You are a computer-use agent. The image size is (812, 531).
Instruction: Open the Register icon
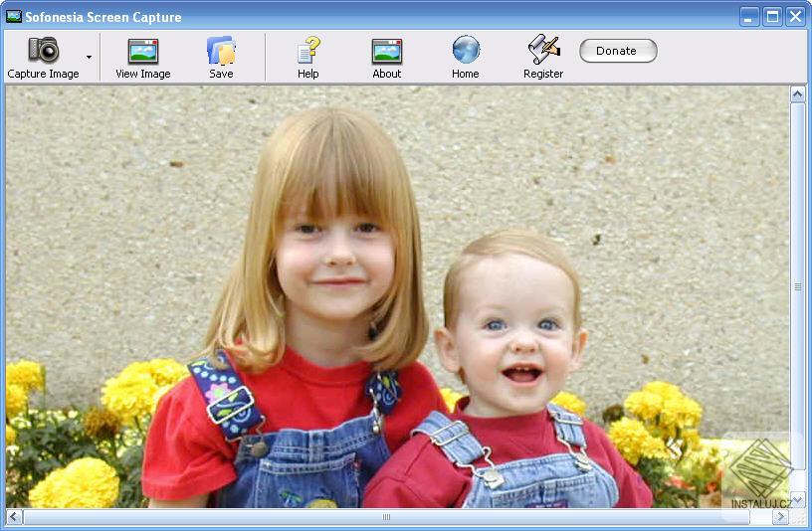(x=543, y=50)
